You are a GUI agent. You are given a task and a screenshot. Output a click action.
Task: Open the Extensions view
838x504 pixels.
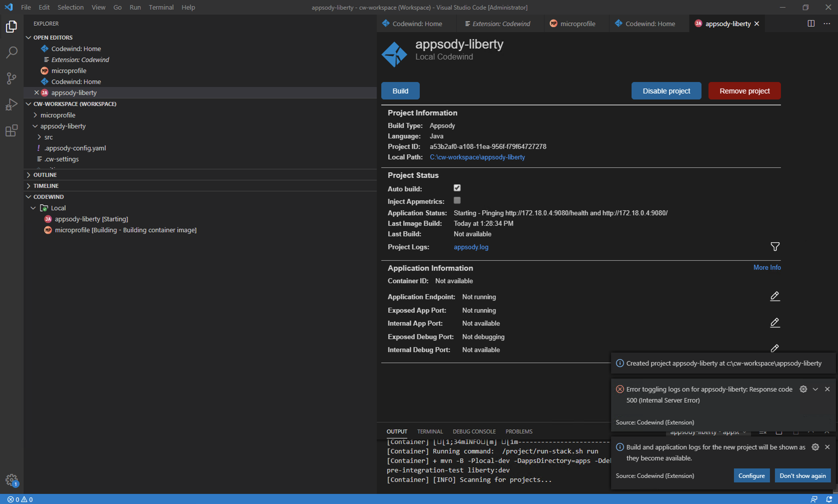pos(11,130)
